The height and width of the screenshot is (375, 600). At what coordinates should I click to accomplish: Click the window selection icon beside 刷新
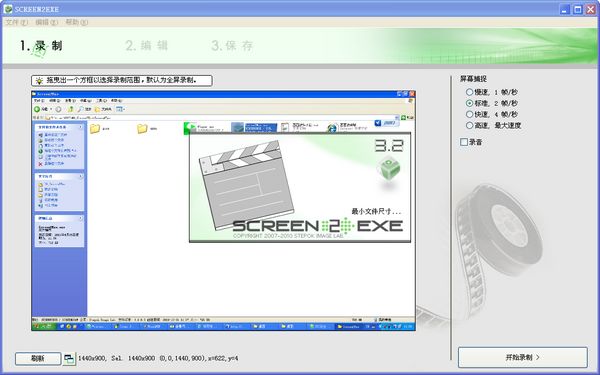point(69,359)
